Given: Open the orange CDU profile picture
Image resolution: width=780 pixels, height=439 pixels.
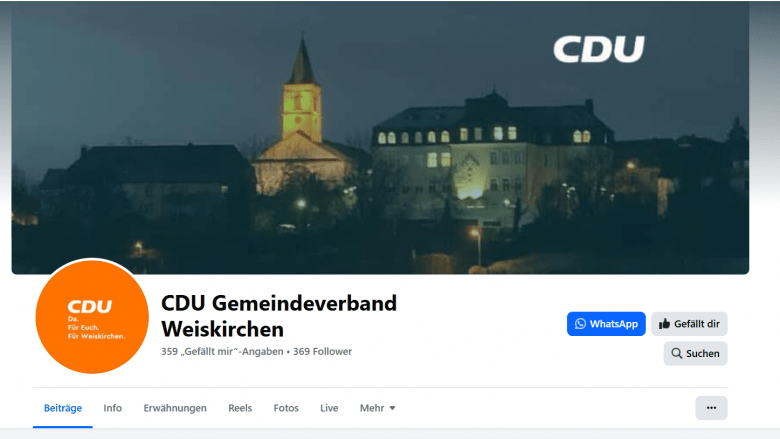Looking at the screenshot, I should tap(92, 316).
